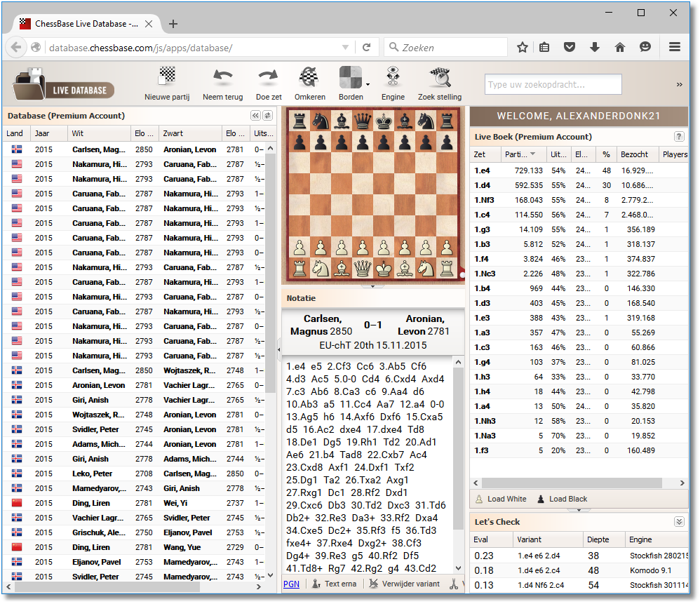Viewport: 700px width, 604px height.
Task: Collapse the Let's Check panel
Action: [679, 522]
